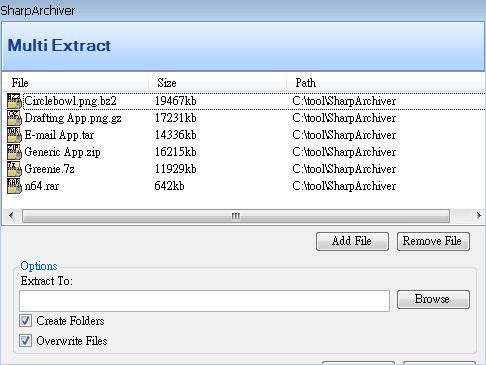Click the tar icon for E-mail App.tar
486x365 pixels.
pyautogui.click(x=14, y=135)
